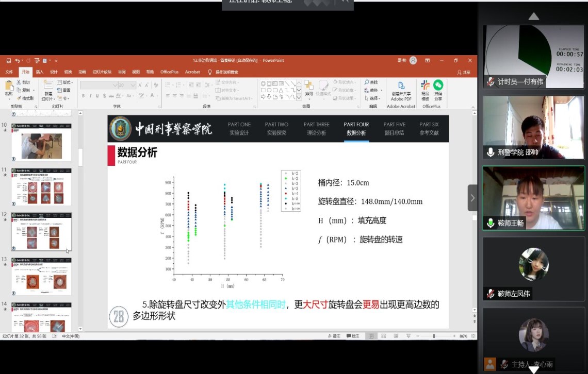
Task: Click New Slide icon in ribbon
Action: tap(48, 86)
